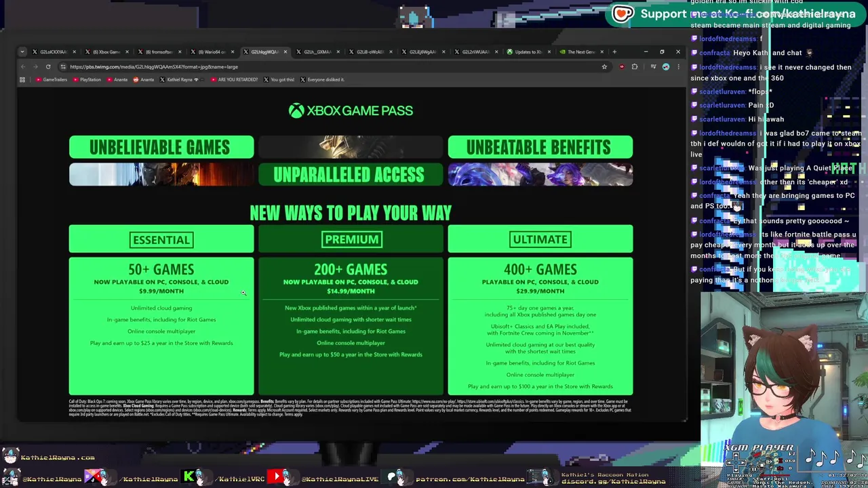Open the browser profile avatar
868x488 pixels.
tap(666, 66)
